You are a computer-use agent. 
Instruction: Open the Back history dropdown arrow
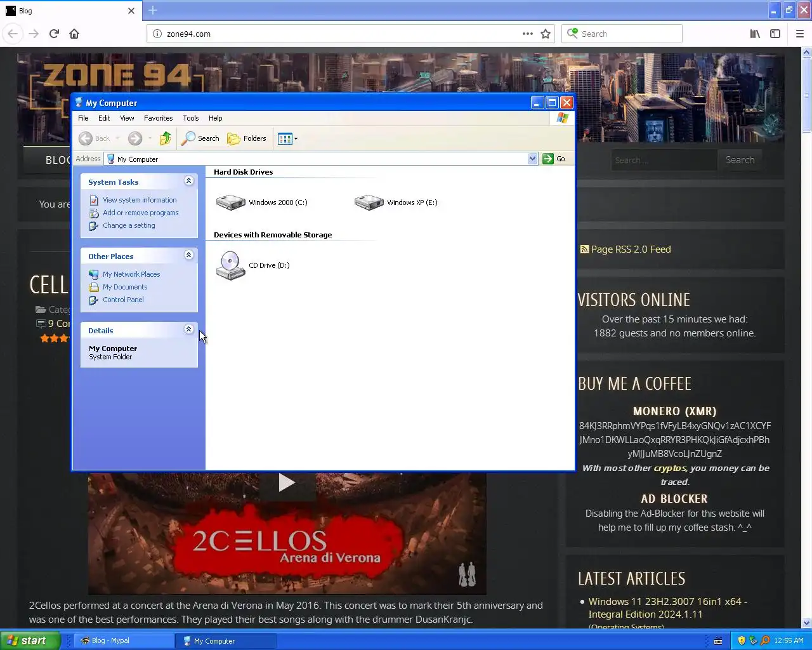point(117,138)
